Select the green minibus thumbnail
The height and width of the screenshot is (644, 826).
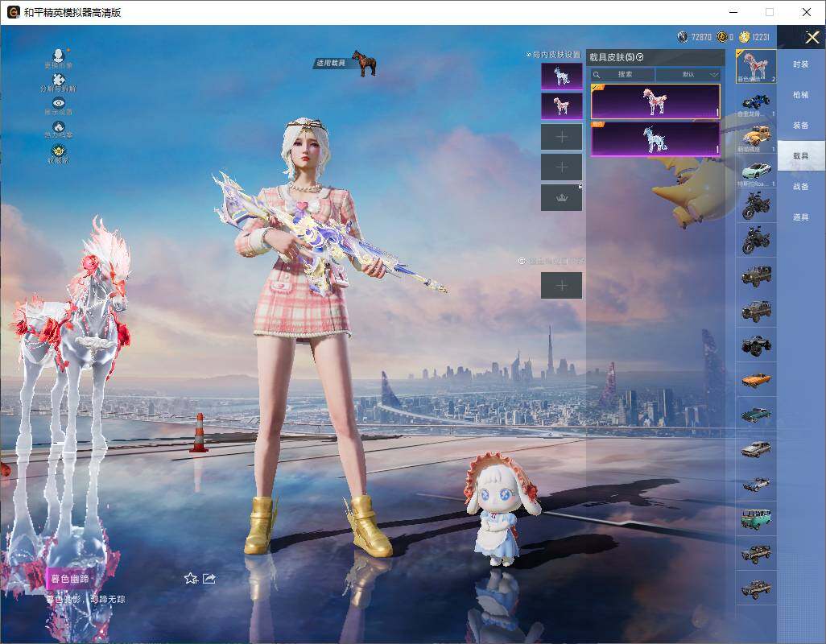tap(756, 518)
